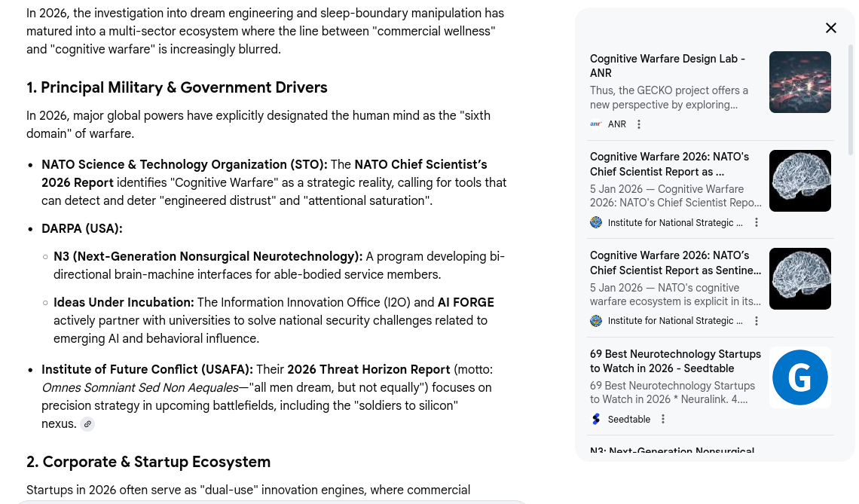Click Institute for National Strategic icon, "Report as ..." card
859x504 pixels.
[x=596, y=222]
